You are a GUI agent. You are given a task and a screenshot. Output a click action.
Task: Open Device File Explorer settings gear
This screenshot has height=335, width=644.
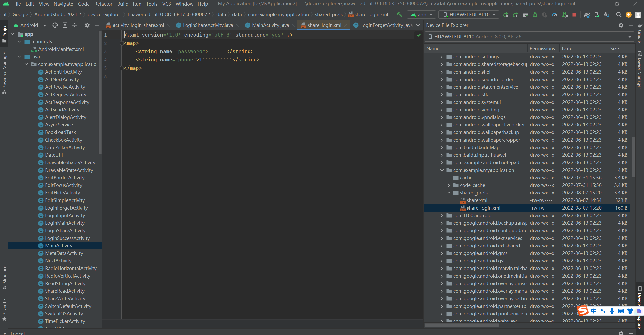point(621,25)
